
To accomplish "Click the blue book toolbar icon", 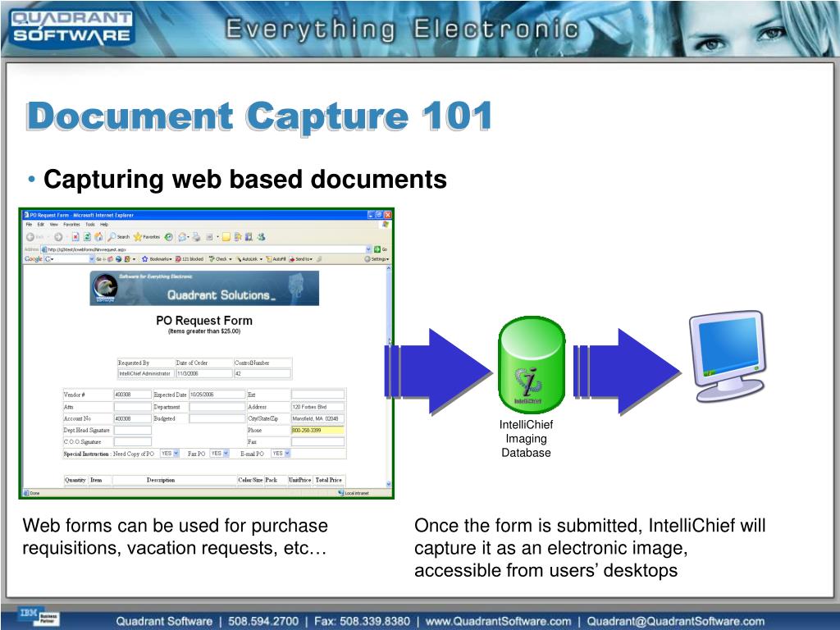I will coord(249,237).
